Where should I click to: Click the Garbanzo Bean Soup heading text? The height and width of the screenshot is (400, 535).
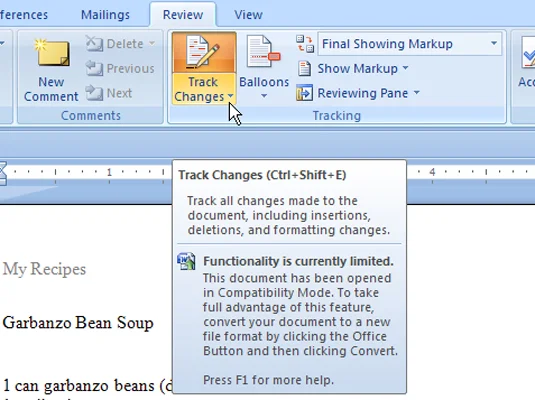point(78,323)
